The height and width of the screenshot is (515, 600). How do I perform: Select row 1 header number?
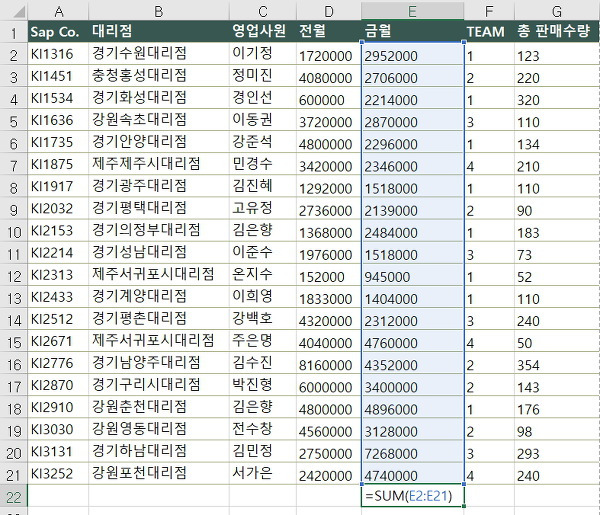click(x=14, y=33)
